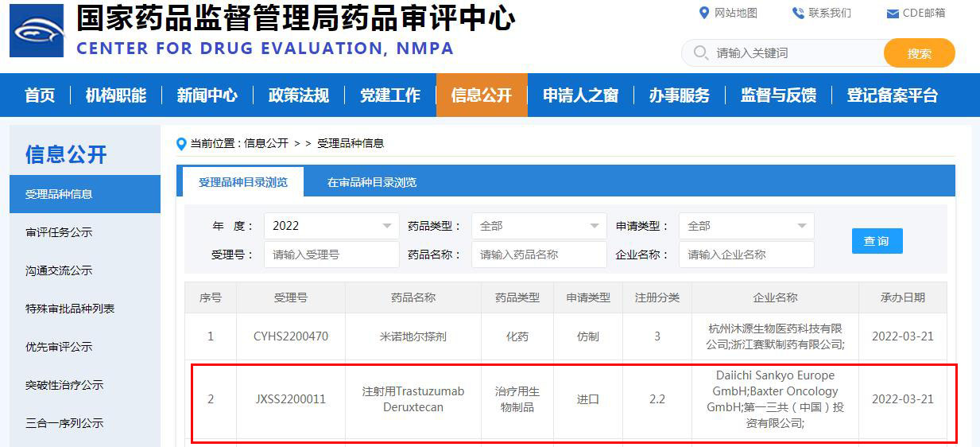The image size is (980, 447).
Task: Click the CDE mailbox envelope icon
Action: pos(893,14)
